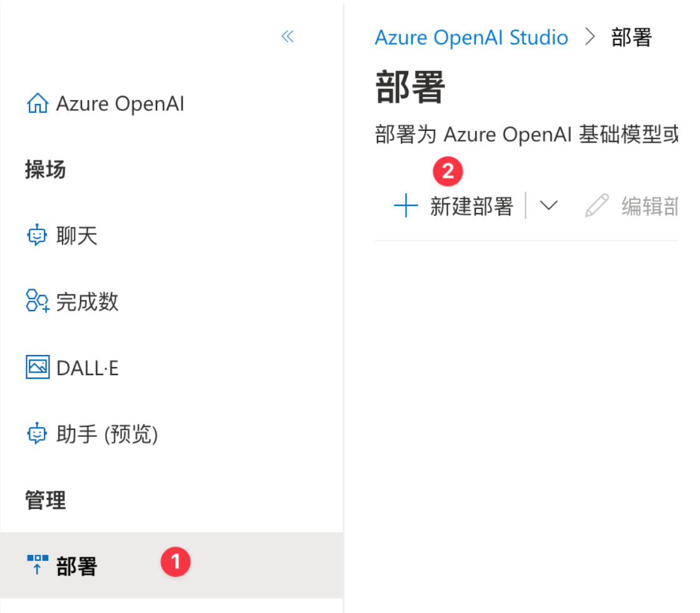Screen dimensions: 700x613
Task: Click the DALL·E image icon
Action: (38, 368)
